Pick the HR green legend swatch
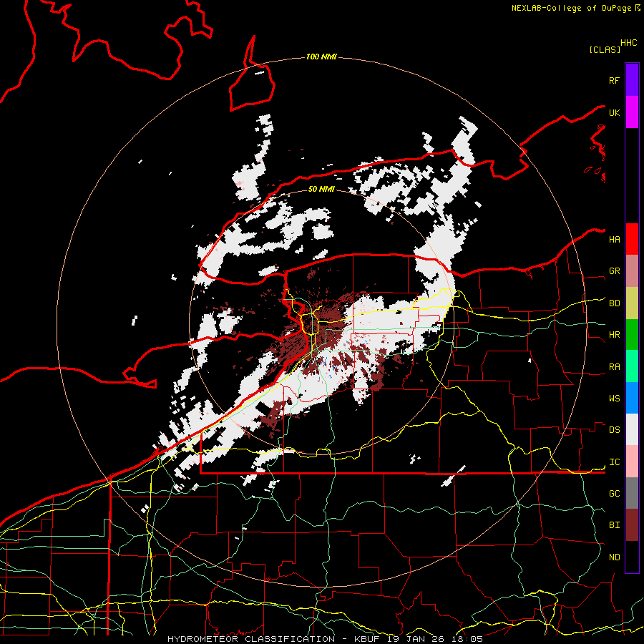Image resolution: width=644 pixels, height=644 pixels. coord(632,334)
